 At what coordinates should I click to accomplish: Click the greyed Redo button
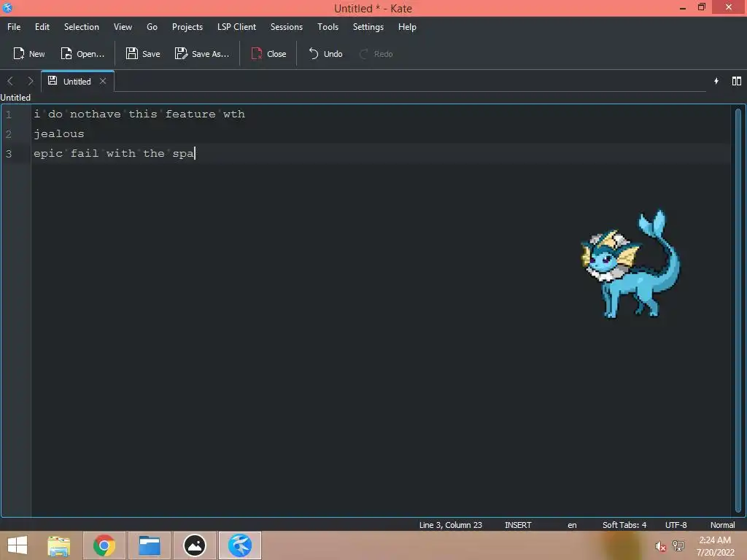click(376, 54)
